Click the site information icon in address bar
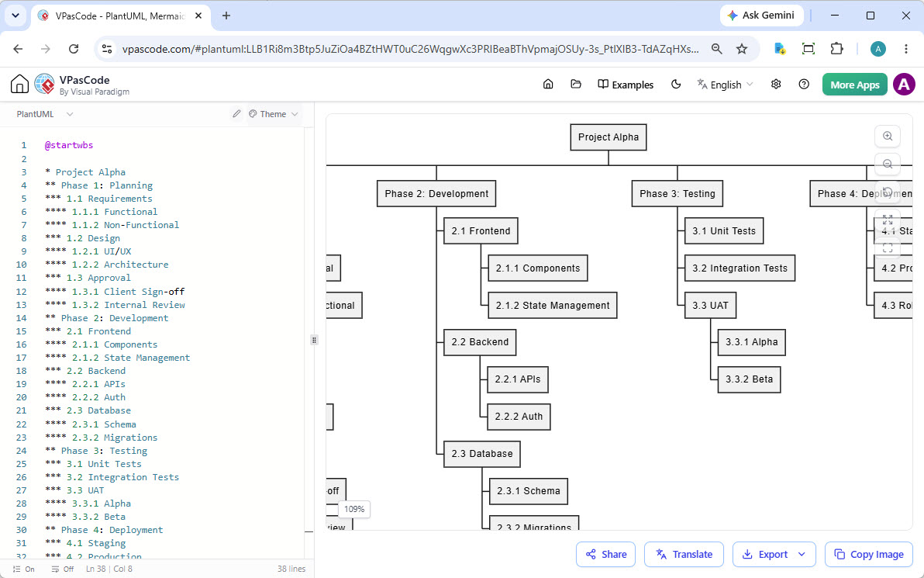 click(x=107, y=49)
